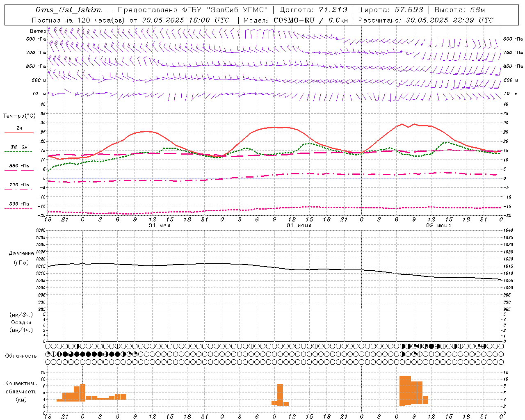Click the 'Давление' pressure panel title
The height and width of the screenshot is (420, 525).
point(21,253)
